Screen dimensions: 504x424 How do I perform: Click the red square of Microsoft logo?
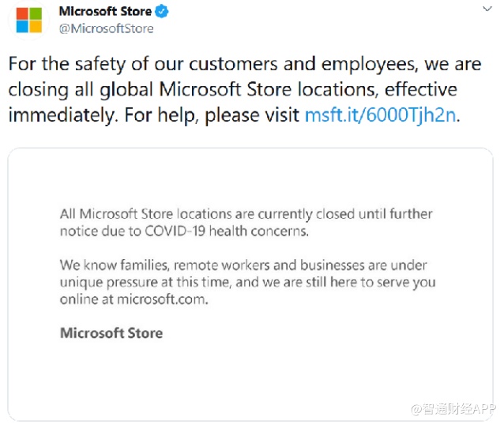pos(22,13)
